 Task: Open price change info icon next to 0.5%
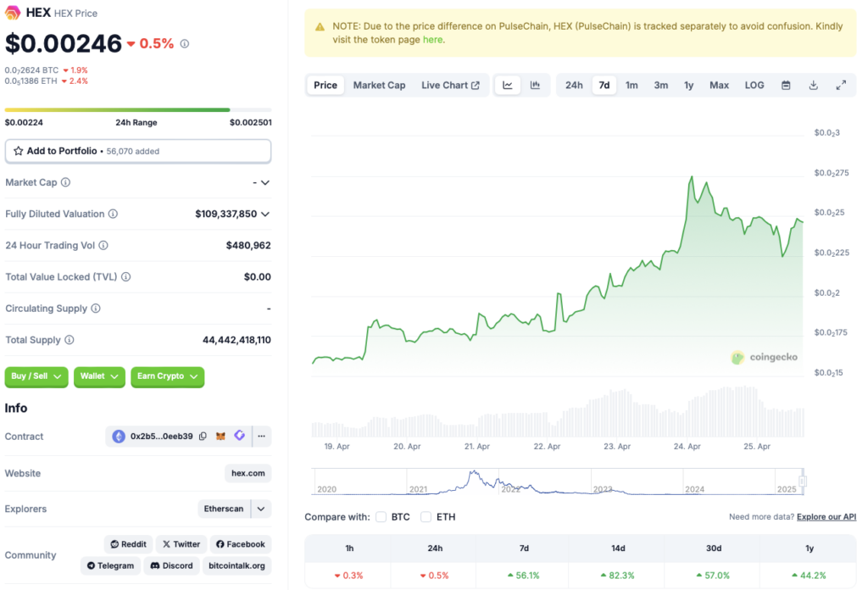click(x=185, y=44)
